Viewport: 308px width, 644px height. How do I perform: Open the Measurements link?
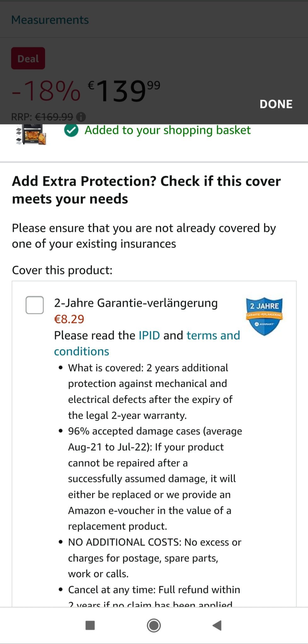tap(50, 20)
